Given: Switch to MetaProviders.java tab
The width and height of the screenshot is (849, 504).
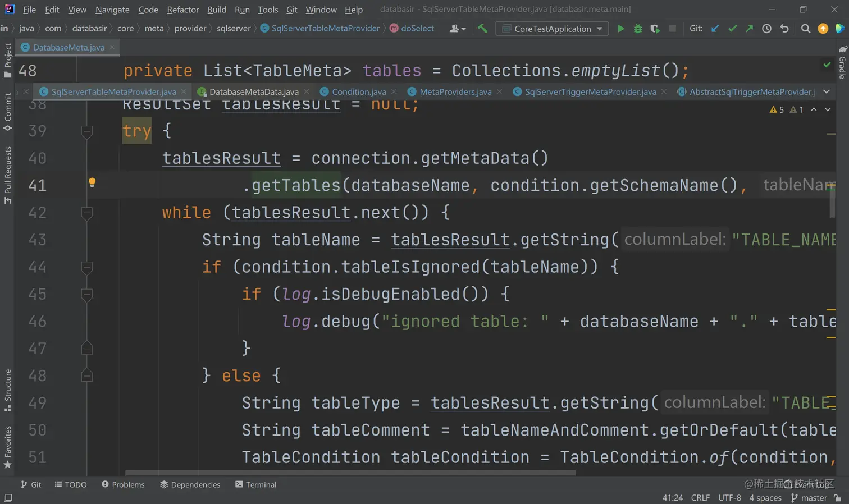Looking at the screenshot, I should coord(455,91).
